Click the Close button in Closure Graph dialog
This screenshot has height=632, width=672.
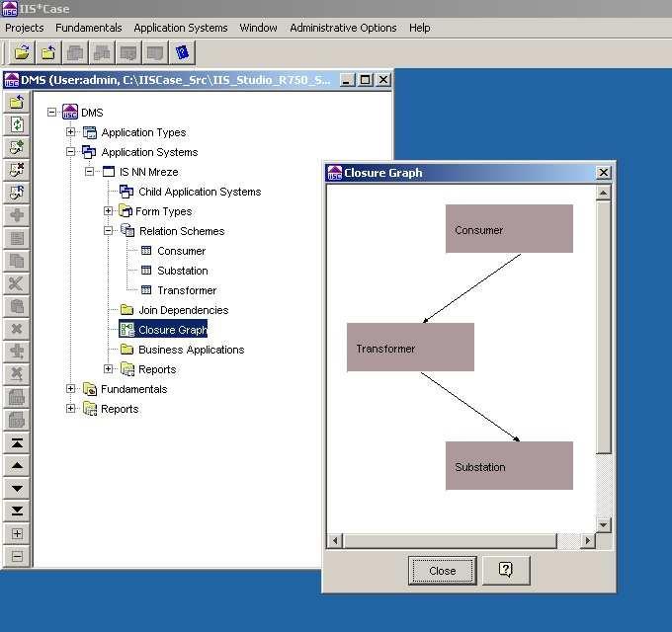pyautogui.click(x=443, y=571)
